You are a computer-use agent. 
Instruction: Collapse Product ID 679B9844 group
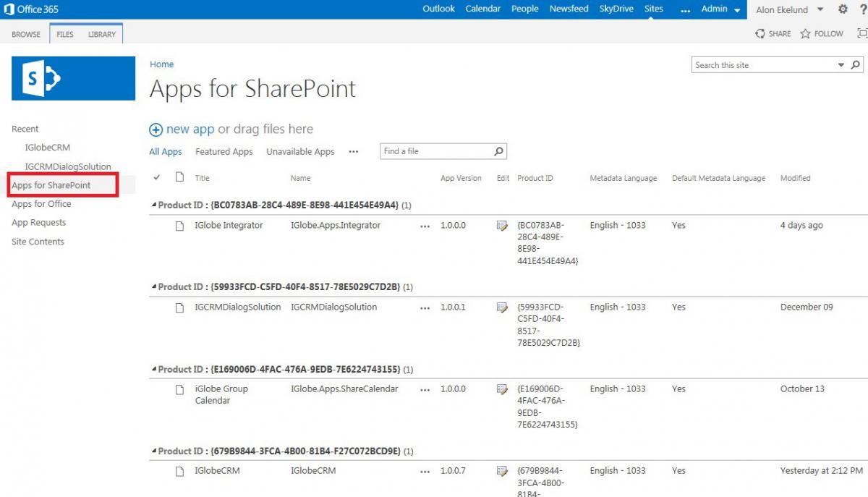coord(153,451)
